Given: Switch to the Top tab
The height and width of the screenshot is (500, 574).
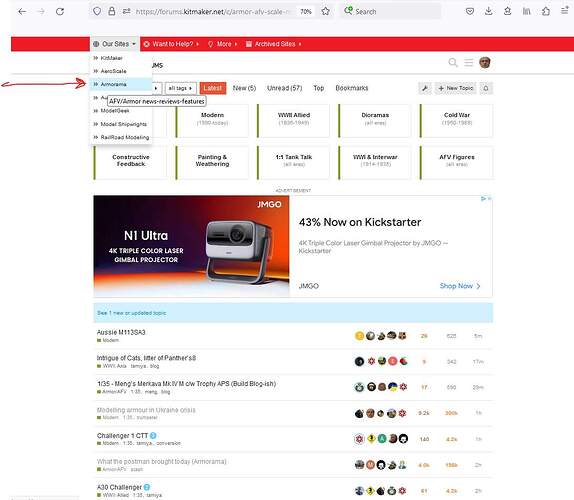Looking at the screenshot, I should pos(318,88).
